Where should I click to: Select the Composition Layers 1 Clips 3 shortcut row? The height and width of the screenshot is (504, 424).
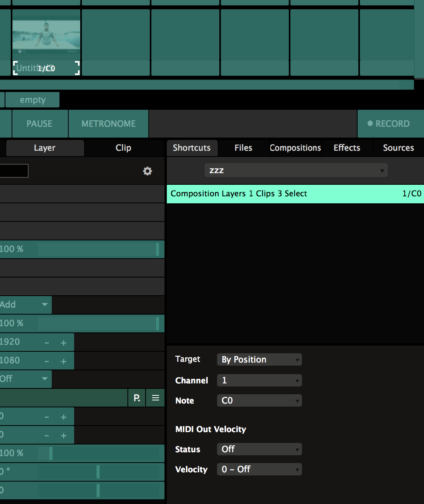[295, 194]
